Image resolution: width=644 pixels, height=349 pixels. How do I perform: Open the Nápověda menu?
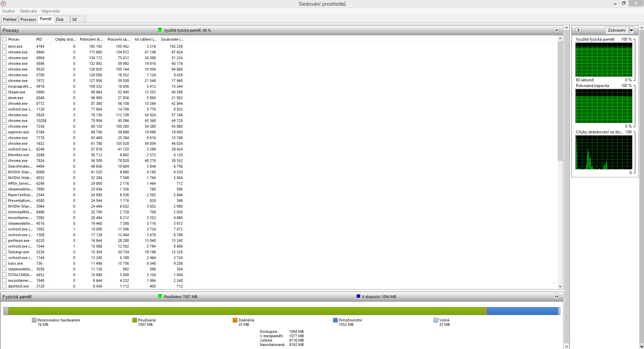pos(51,11)
